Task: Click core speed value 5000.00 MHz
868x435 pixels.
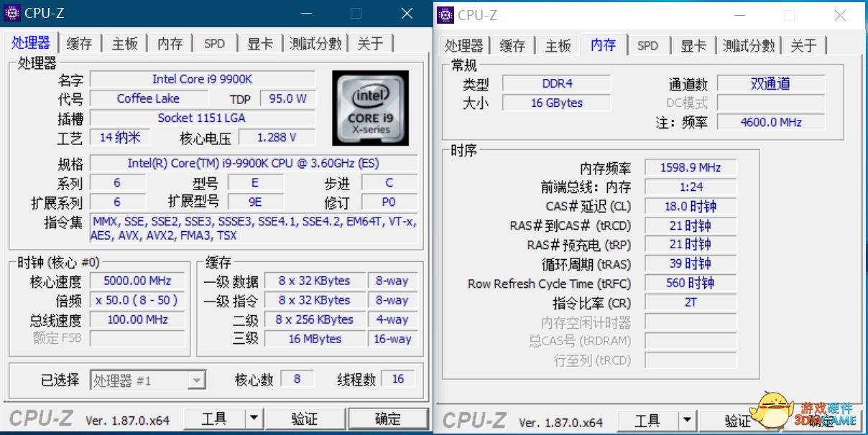Action: [x=136, y=281]
